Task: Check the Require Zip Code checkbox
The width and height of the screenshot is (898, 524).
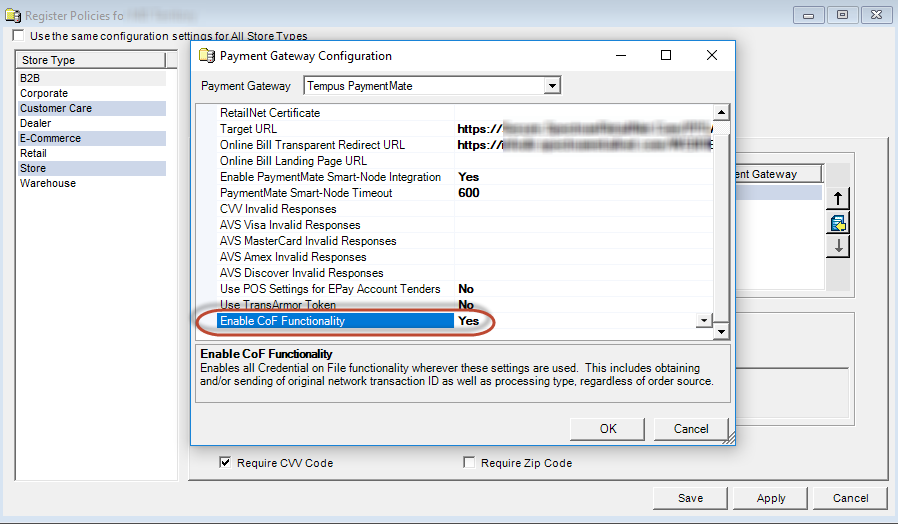Action: tap(469, 463)
